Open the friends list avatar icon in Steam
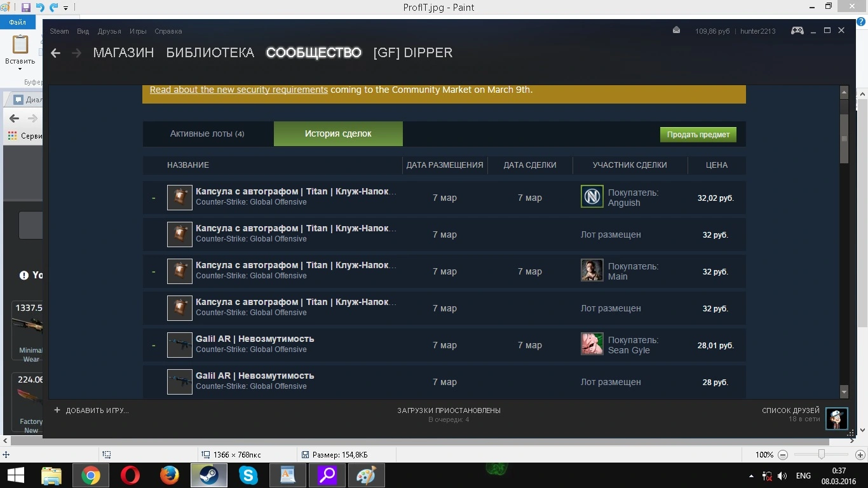Viewport: 868px width, 488px height. click(837, 418)
